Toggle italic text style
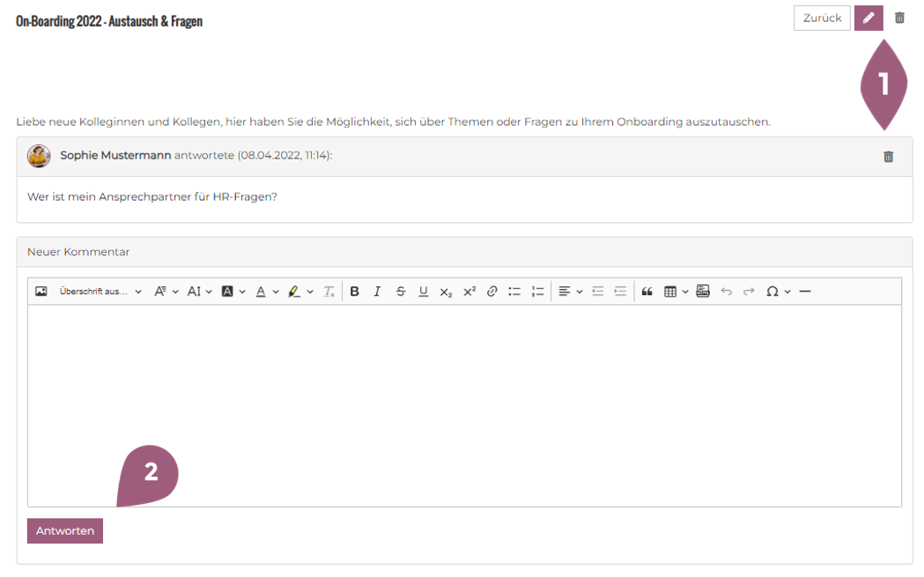Viewport: 924px width, 577px height. (377, 292)
